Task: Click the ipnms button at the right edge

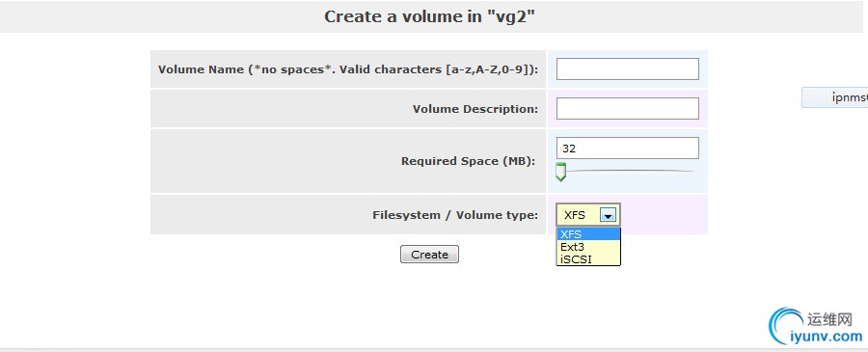Action: tap(835, 98)
